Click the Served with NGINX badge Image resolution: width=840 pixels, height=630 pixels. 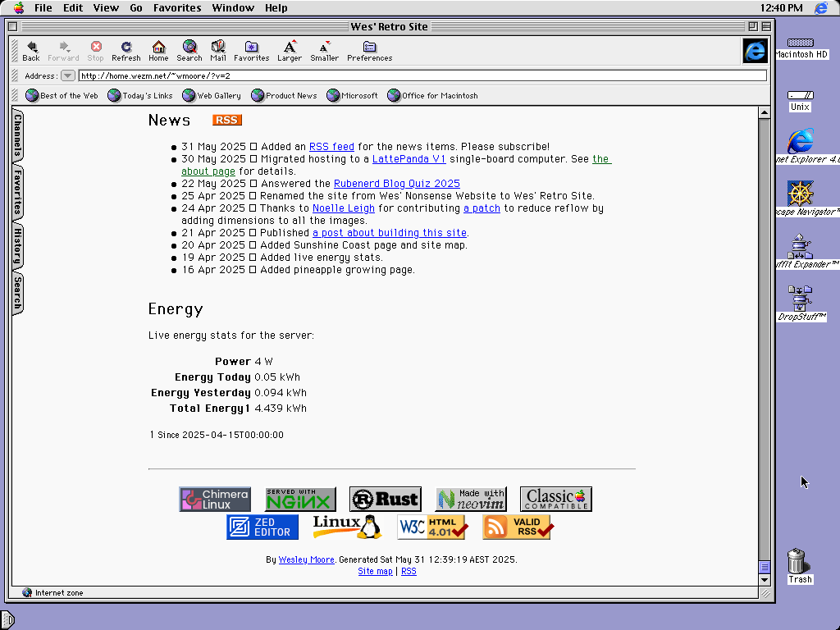(x=300, y=500)
